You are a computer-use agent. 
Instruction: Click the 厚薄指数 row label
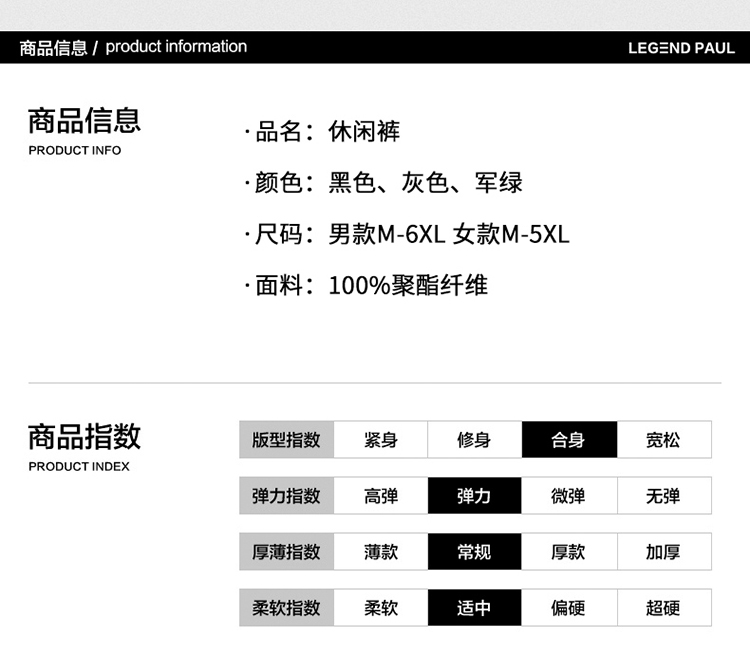tap(286, 552)
